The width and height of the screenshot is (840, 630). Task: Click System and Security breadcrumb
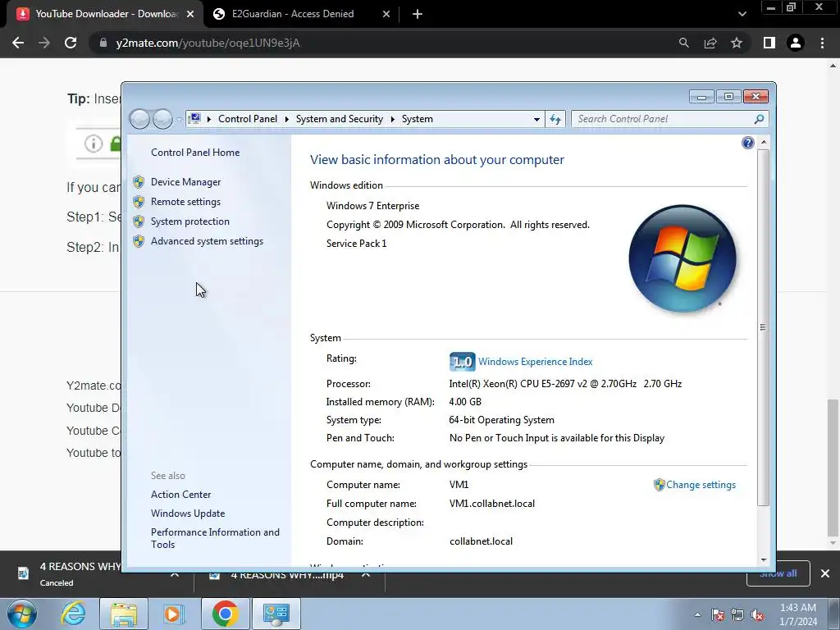pos(339,119)
